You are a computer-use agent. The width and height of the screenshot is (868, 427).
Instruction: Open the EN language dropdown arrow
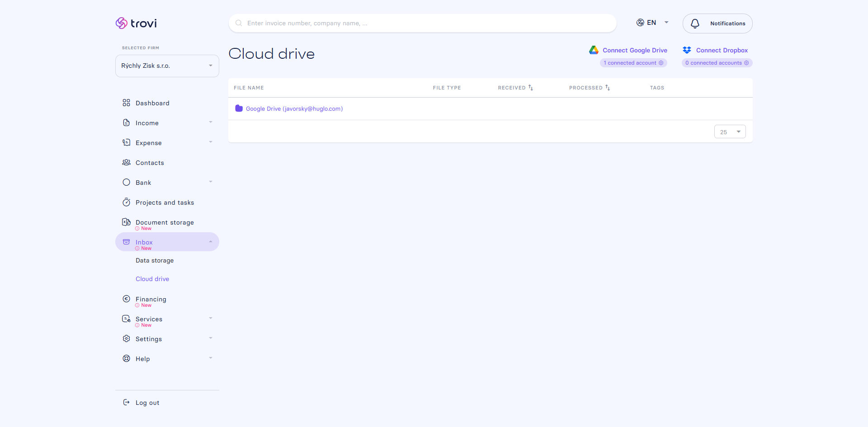point(666,23)
